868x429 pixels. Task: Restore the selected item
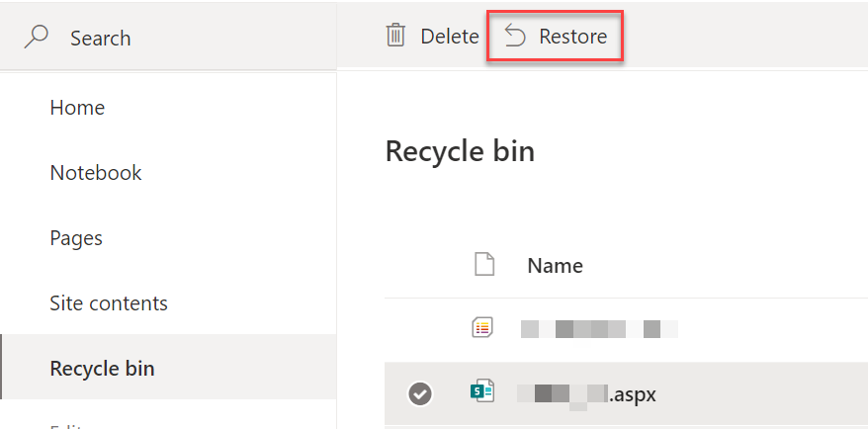coord(556,37)
